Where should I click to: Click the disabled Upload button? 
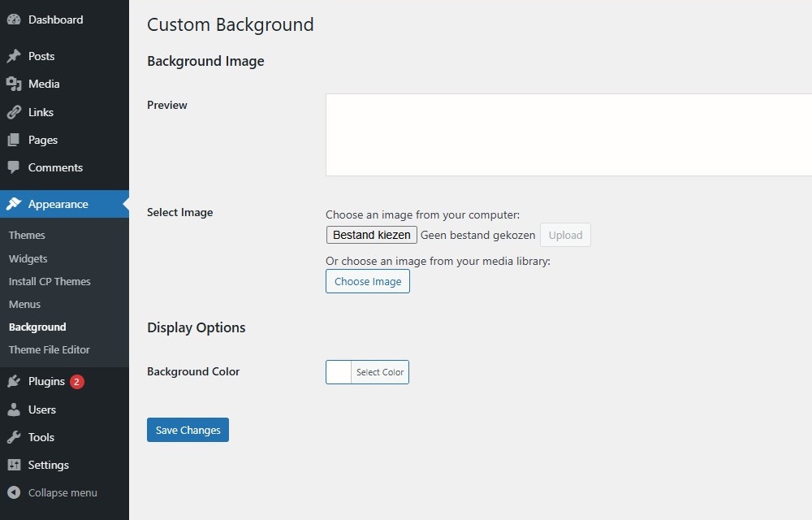coord(565,235)
